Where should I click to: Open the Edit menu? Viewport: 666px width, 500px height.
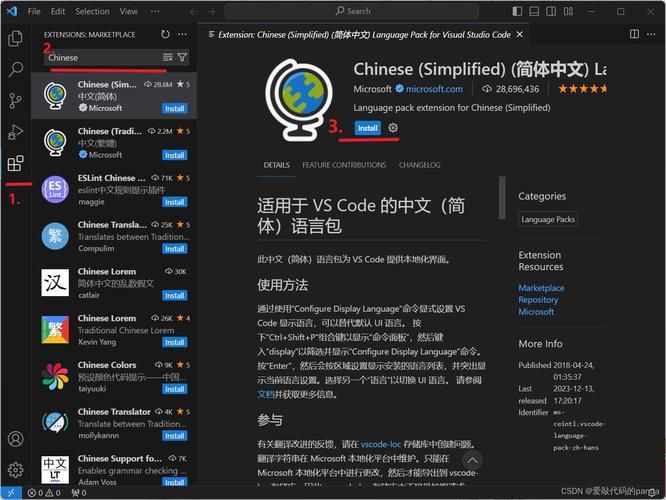[x=58, y=11]
